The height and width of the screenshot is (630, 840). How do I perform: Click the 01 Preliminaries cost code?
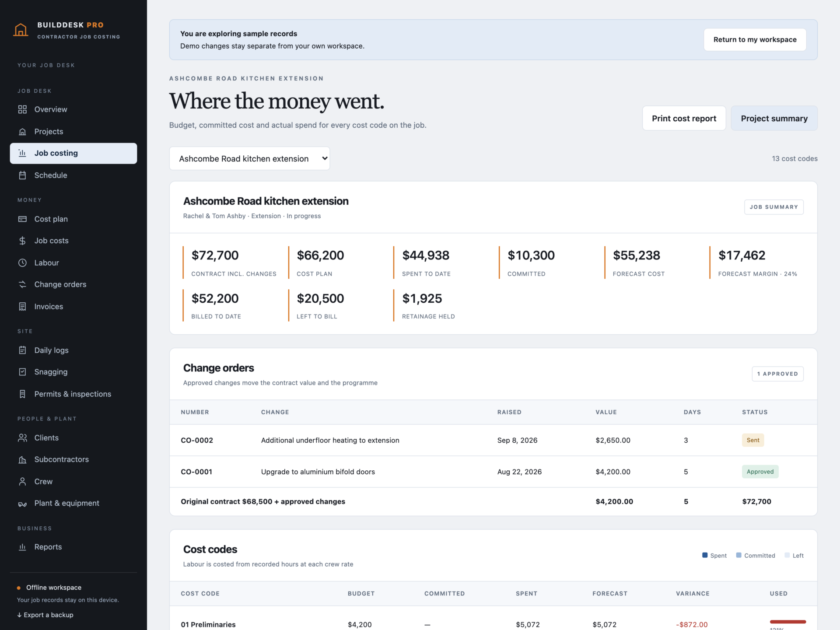pos(208,624)
